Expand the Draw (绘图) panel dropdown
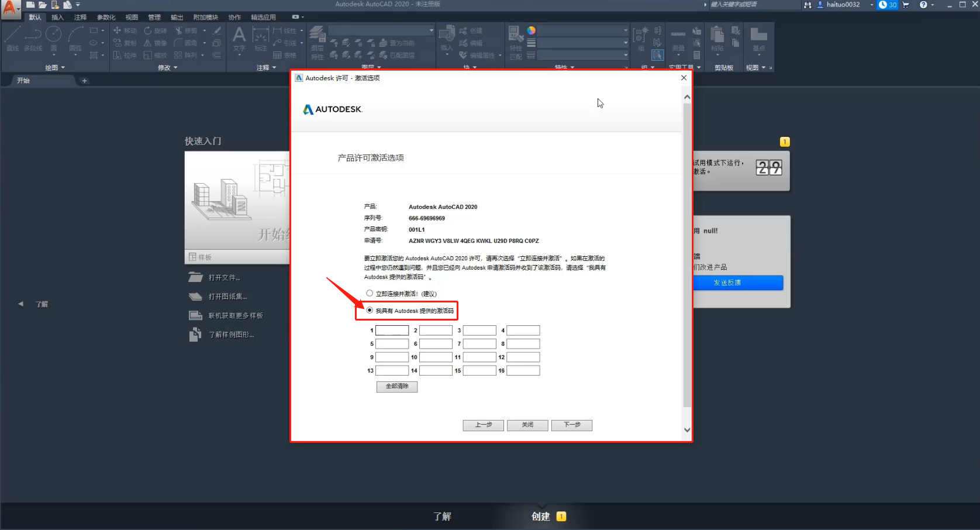This screenshot has width=980, height=530. 55,67
